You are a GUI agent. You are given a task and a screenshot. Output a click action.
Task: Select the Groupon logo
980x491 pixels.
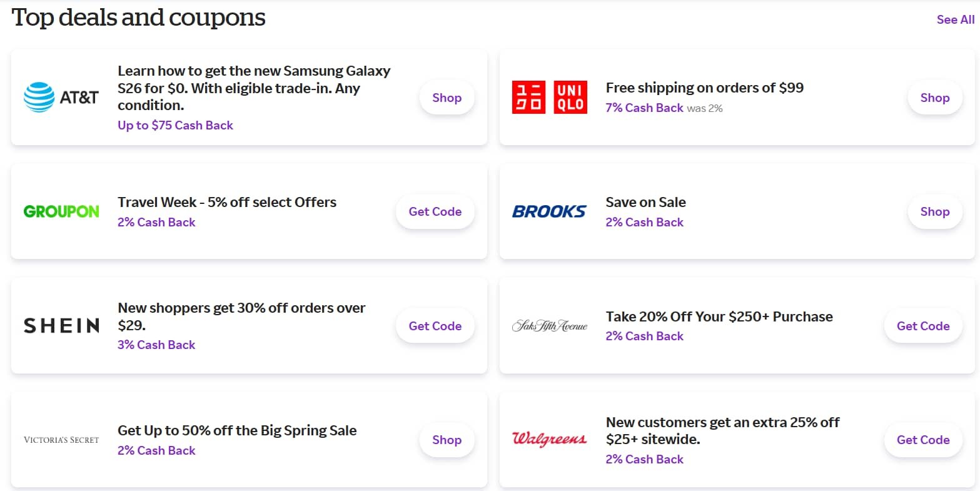coord(61,211)
